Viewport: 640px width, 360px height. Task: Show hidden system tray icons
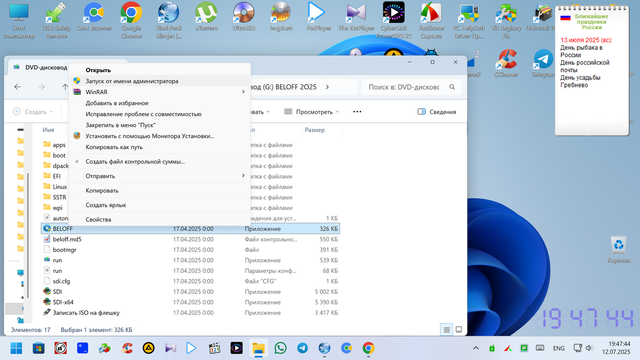476,348
